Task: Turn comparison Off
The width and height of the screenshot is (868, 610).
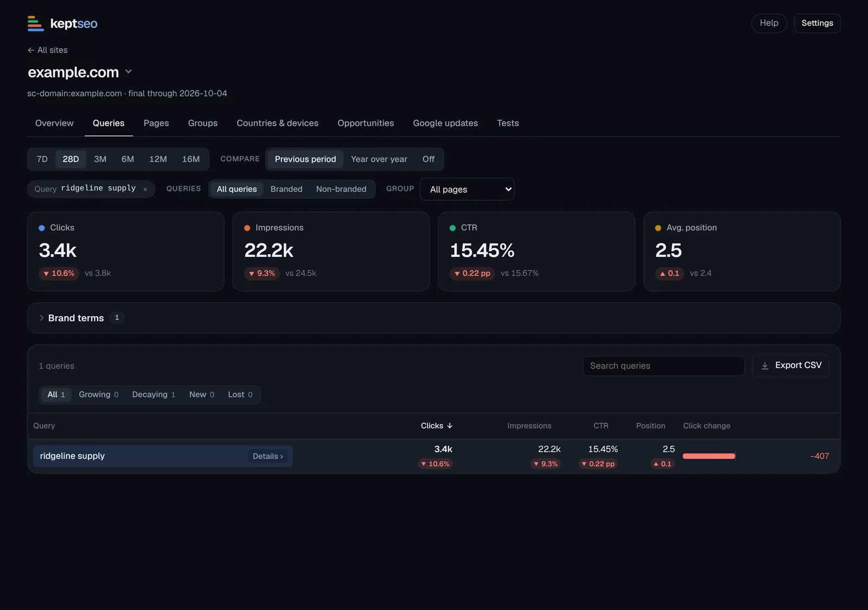Action: 429,159
